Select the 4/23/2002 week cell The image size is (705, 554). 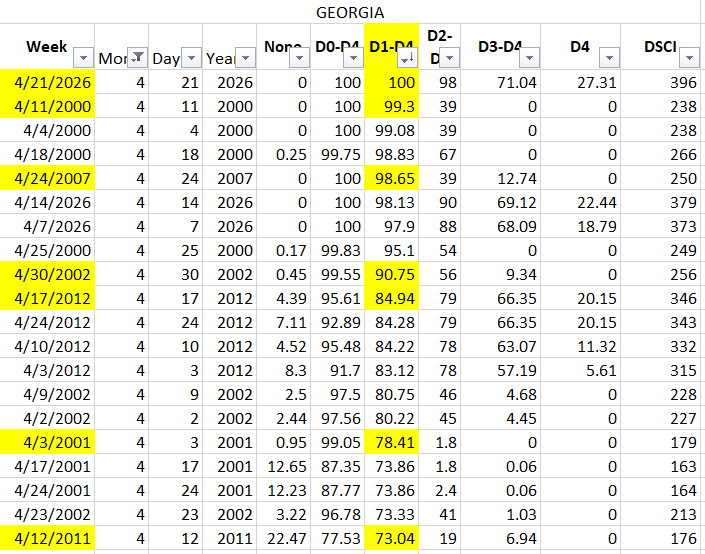coord(47,514)
